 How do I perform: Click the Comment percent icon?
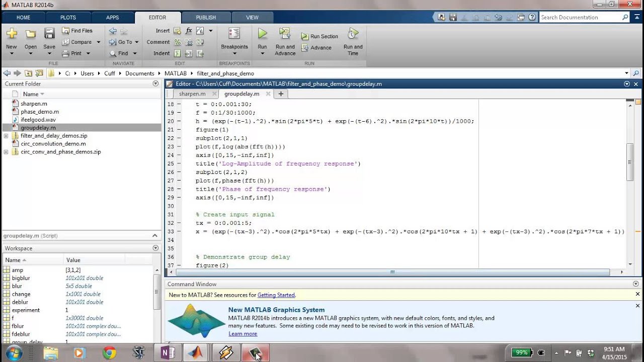tap(178, 42)
